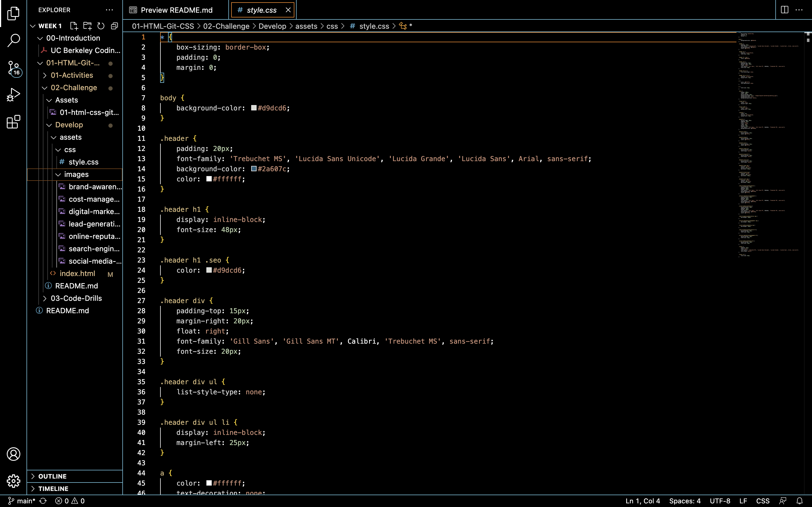Click the New Folder icon in explorer

tap(87, 26)
